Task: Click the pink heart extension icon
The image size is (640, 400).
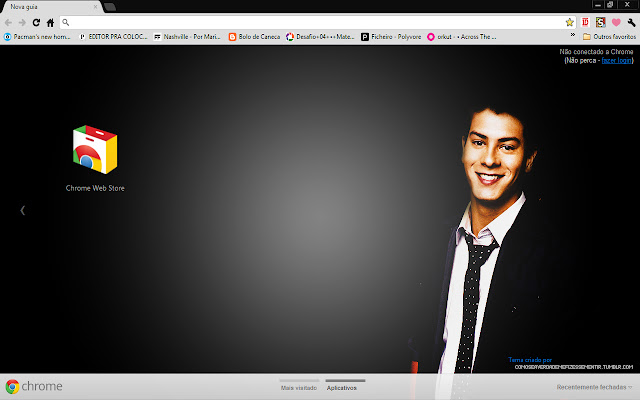Action: point(616,22)
